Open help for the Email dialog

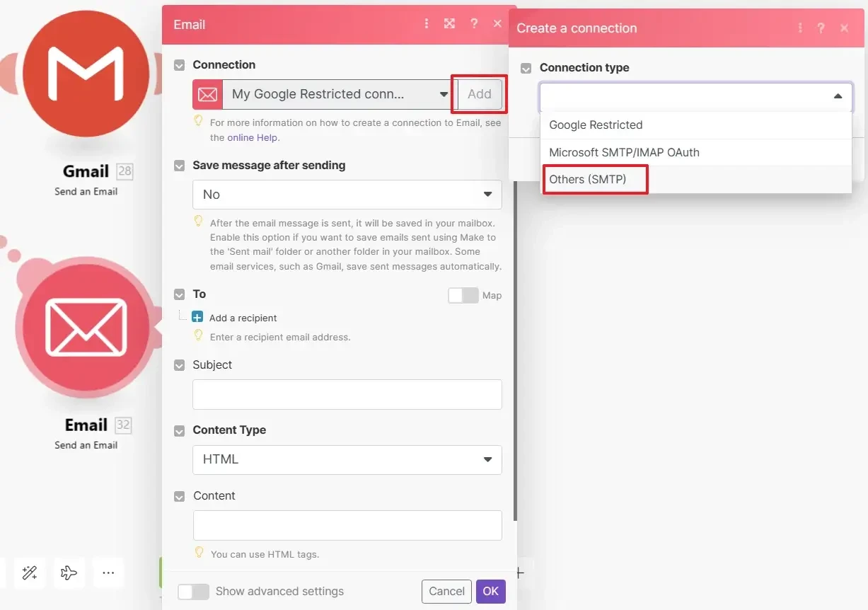474,23
